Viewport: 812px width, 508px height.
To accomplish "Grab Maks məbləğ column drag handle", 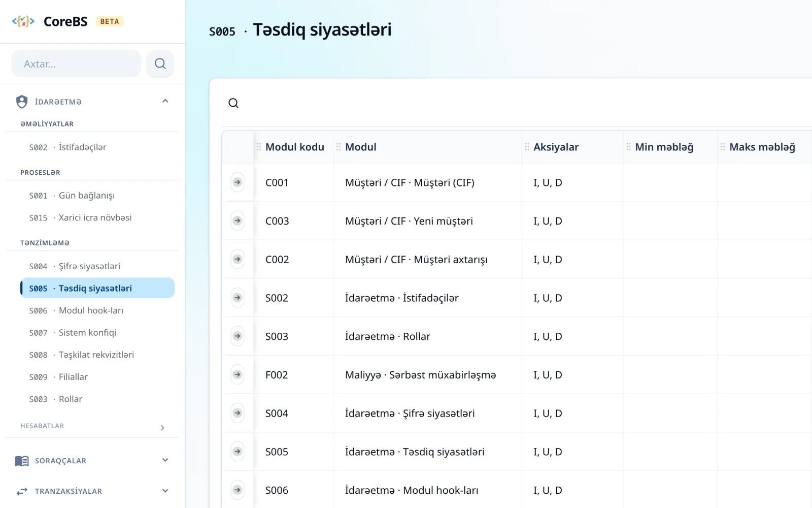I will (x=723, y=147).
